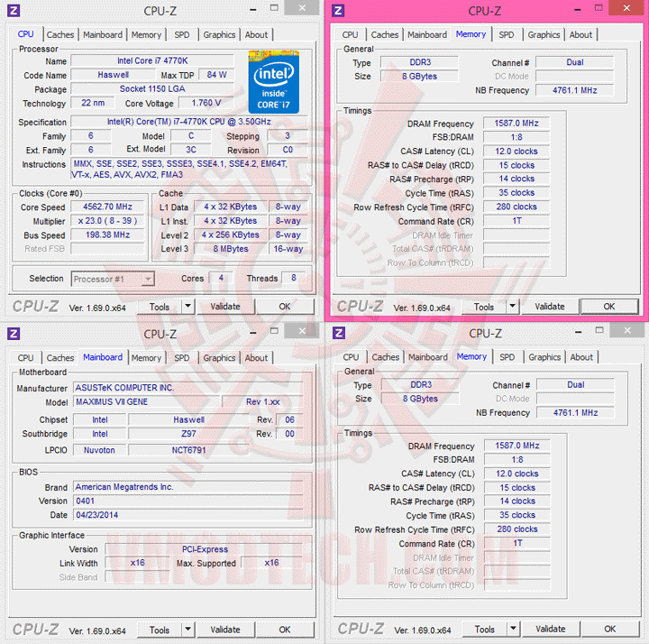The width and height of the screenshot is (649, 644).
Task: Open the Caches tab in the gray-titled Memory window
Action: tap(386, 357)
